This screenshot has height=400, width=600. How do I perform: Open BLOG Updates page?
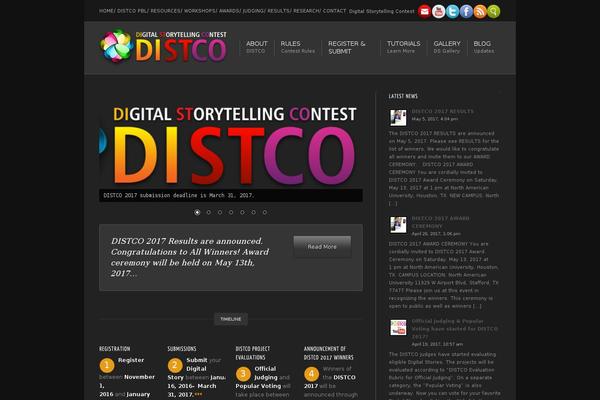483,47
